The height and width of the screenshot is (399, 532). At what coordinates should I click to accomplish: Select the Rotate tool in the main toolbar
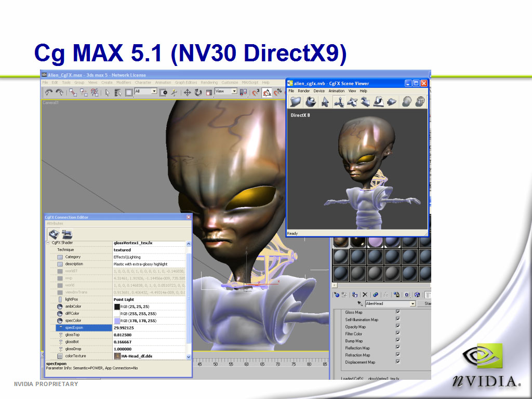coord(198,92)
